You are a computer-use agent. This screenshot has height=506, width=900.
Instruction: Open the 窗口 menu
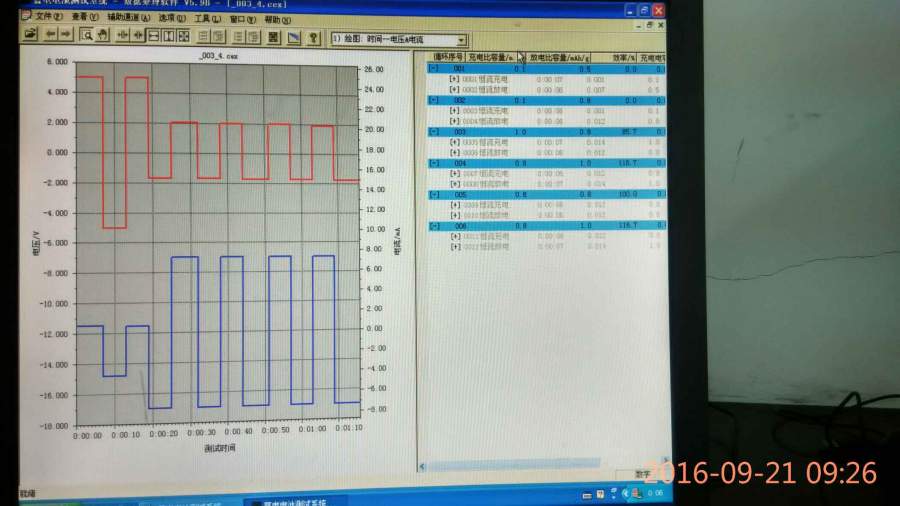pyautogui.click(x=243, y=20)
